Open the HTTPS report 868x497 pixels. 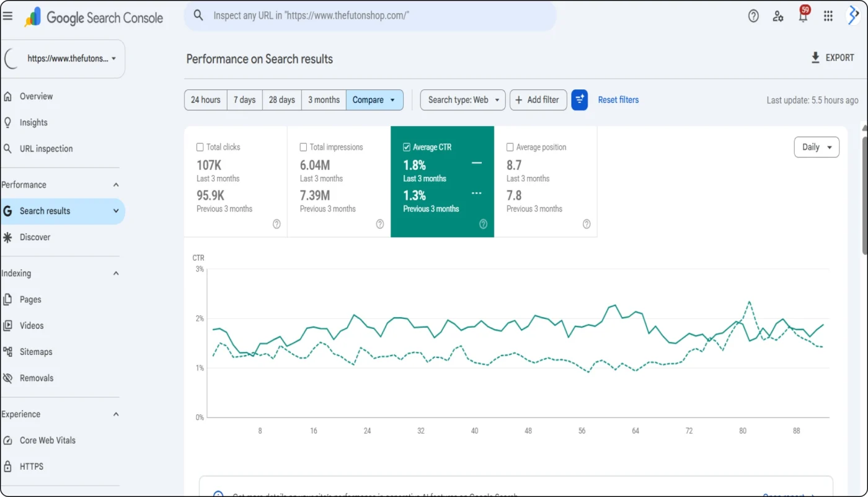pyautogui.click(x=32, y=466)
